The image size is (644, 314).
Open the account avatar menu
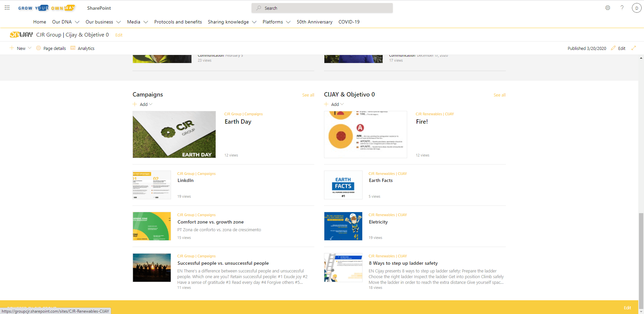pos(637,8)
